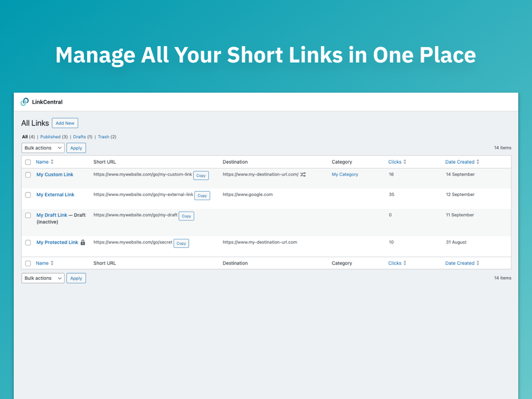Copy the my-external-link short URL
Viewport: 532px width, 399px height.
point(202,195)
